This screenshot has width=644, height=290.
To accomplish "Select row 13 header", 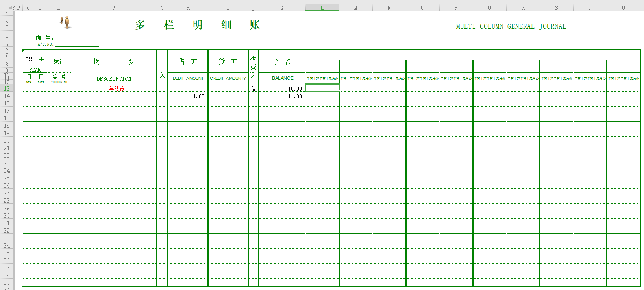I will (x=7, y=88).
